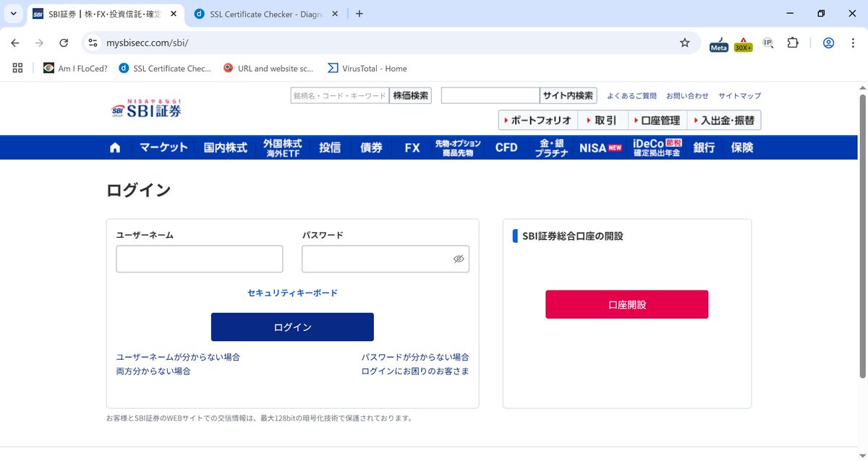The image size is (868, 461).
Task: Expand the tab search dropdown arrow
Action: pyautogui.click(x=13, y=14)
